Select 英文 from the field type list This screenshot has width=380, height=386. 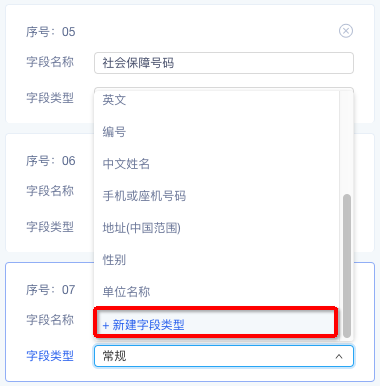216,100
